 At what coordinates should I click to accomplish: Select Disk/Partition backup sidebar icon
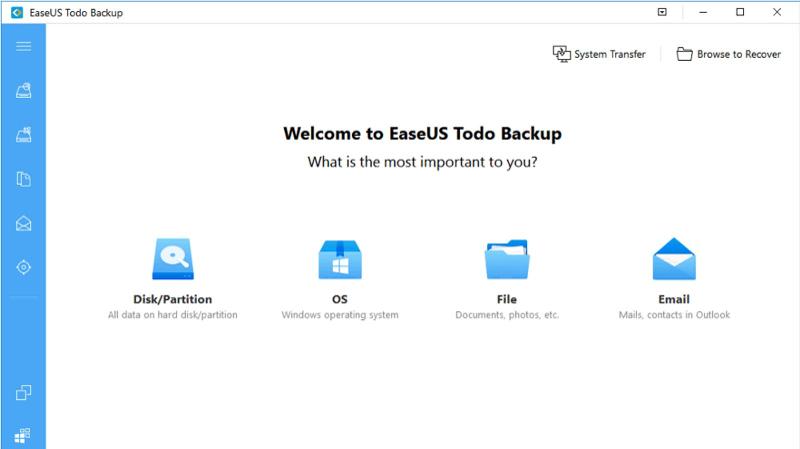[x=23, y=90]
